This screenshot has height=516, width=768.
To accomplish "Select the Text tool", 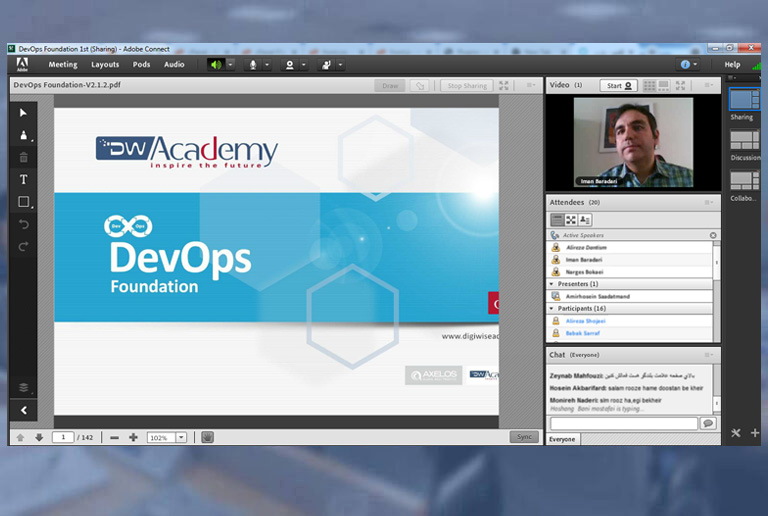I will pos(23,180).
